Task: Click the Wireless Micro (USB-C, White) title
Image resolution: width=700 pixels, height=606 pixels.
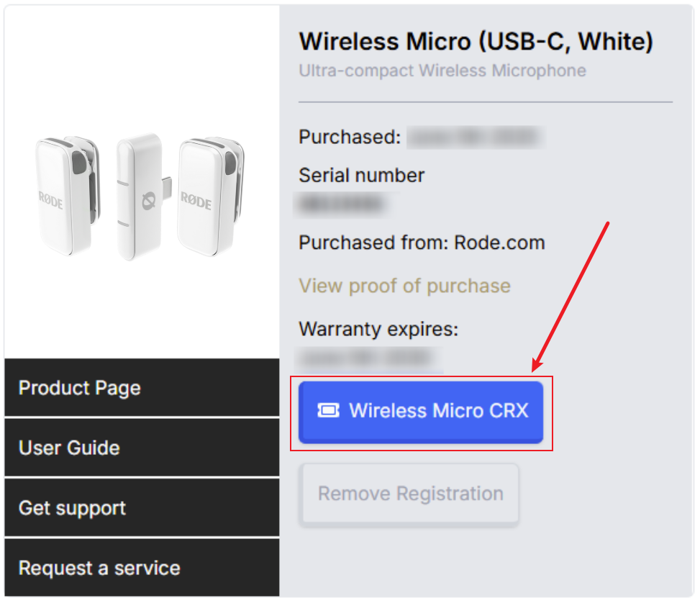Action: click(476, 42)
